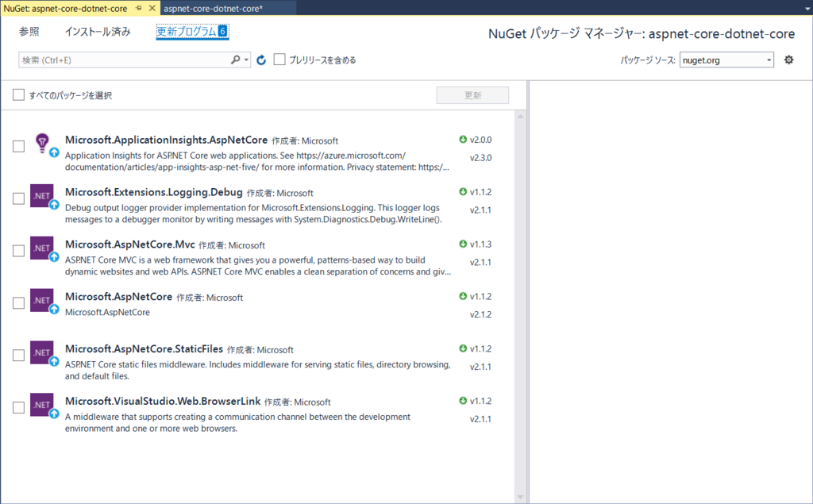Click the 'Microsoft.AspNetCore' description line

click(x=107, y=312)
